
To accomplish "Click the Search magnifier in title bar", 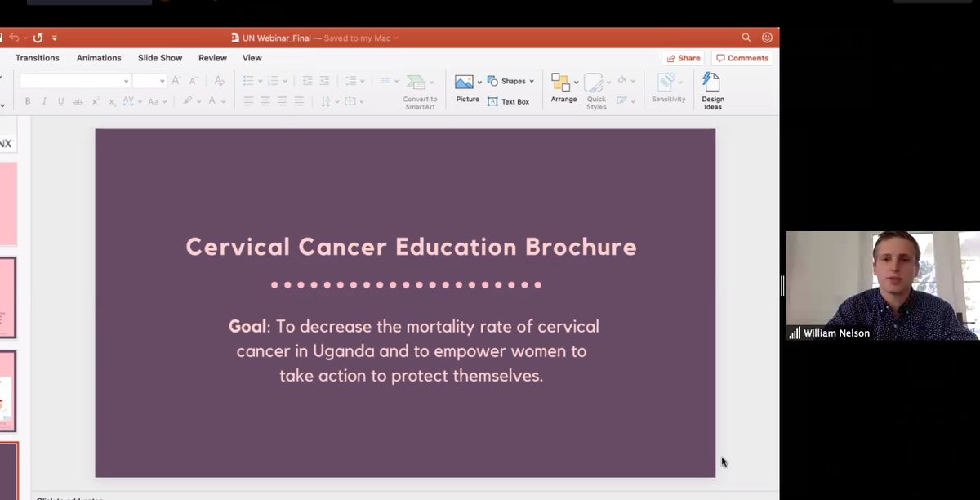I will point(746,38).
